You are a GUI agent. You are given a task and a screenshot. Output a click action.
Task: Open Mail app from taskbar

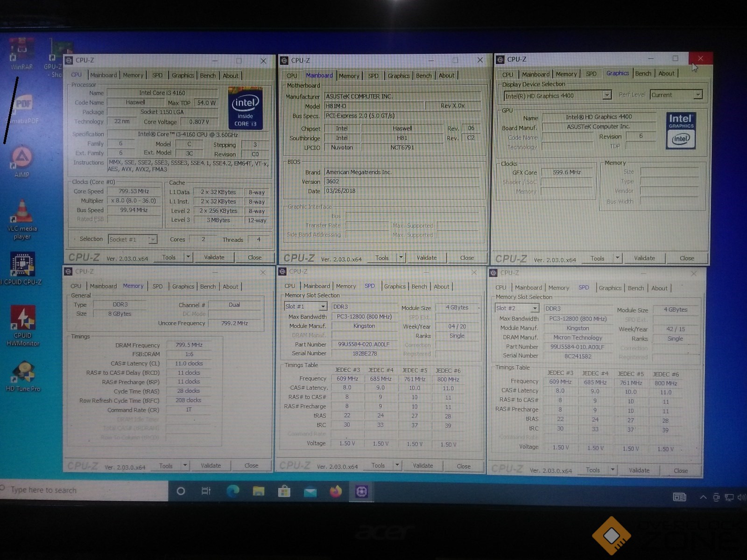pos(310,491)
